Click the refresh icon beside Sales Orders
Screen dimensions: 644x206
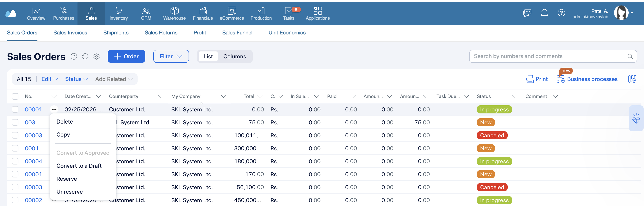[85, 56]
